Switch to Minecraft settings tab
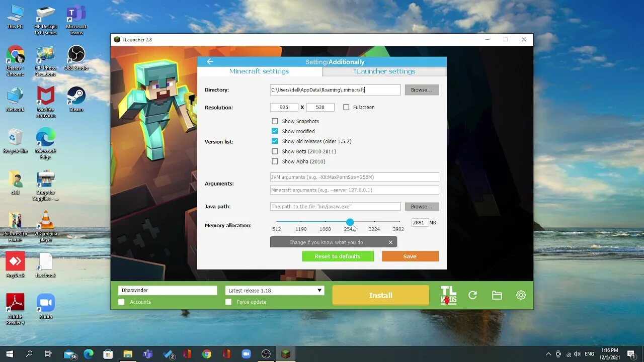Viewport: 644px width, 362px height. (259, 71)
